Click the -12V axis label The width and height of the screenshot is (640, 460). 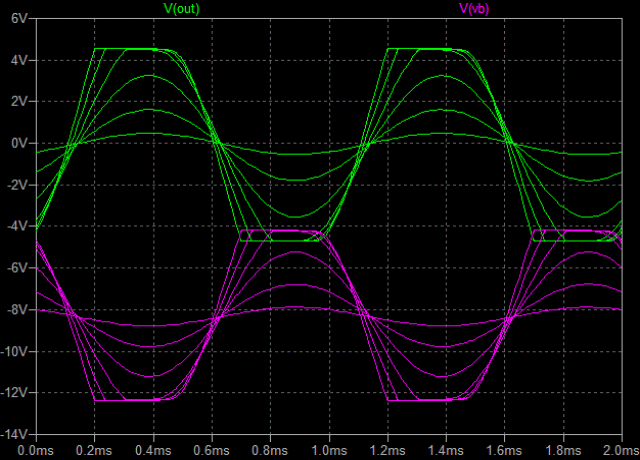(15, 393)
